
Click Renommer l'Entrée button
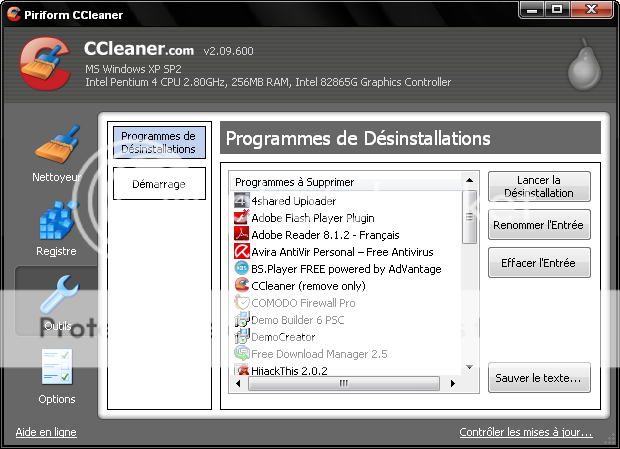point(539,224)
